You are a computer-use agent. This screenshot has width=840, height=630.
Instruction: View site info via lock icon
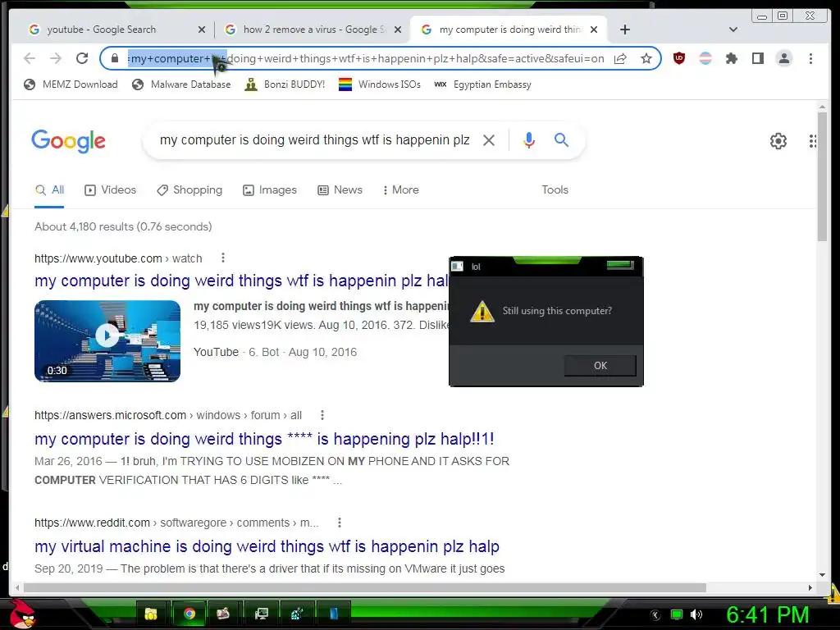point(115,58)
